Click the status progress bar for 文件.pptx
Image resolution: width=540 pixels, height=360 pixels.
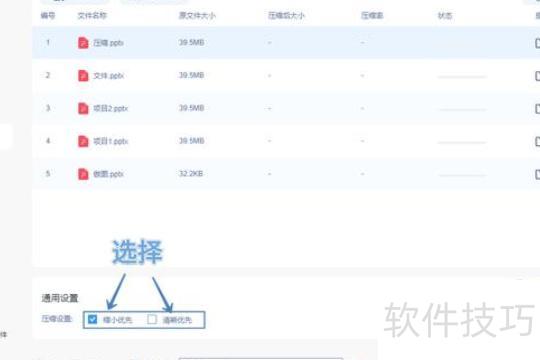click(462, 77)
